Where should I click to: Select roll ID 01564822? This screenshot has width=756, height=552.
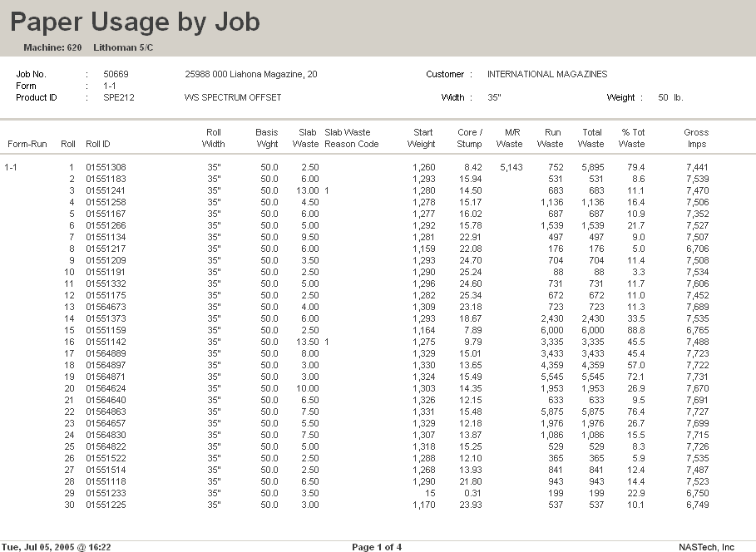point(106,446)
